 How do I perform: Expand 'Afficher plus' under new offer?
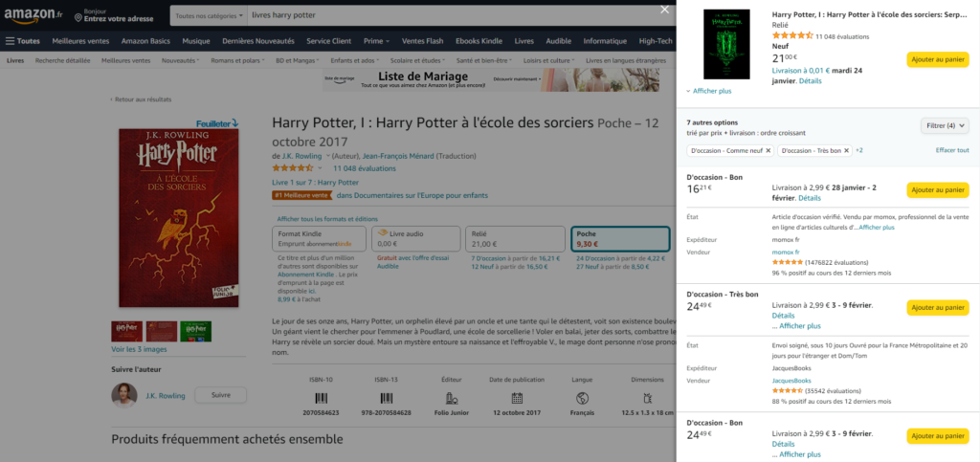click(709, 91)
